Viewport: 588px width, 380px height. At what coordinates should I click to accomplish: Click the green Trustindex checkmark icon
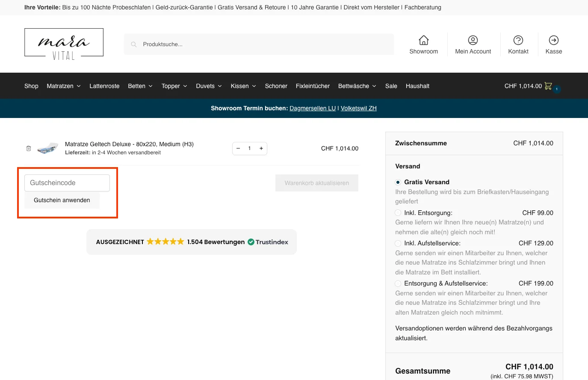click(x=251, y=242)
